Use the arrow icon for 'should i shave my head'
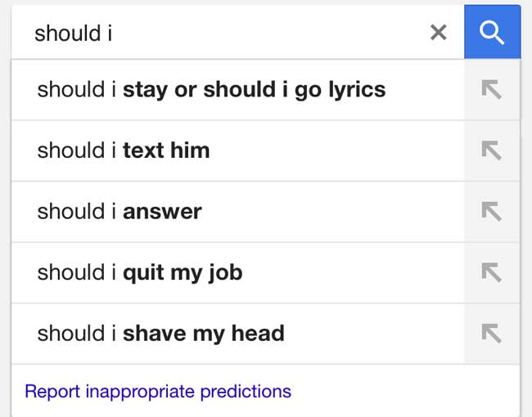The image size is (532, 417). pos(491,333)
